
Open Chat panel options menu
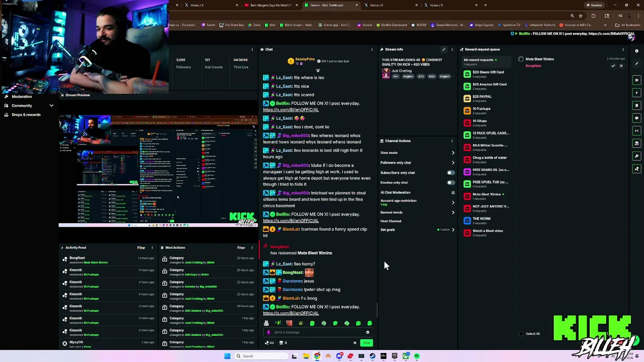click(x=372, y=49)
